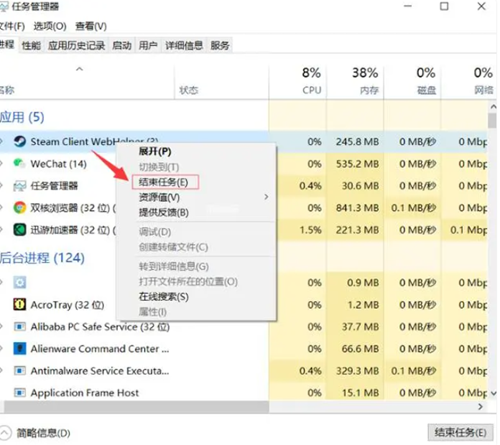Expand the 迅游加速器 process group
500x445 pixels.
point(2,230)
